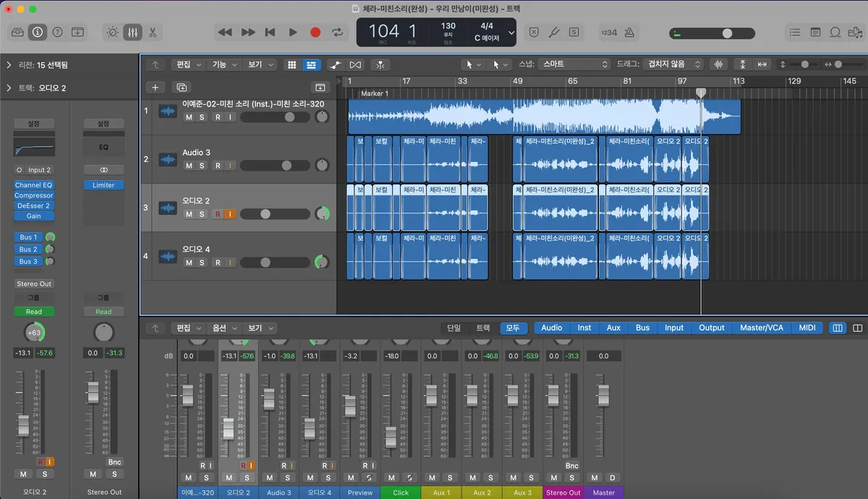Screen dimensions: 868x499
Task: Open Quick Help question mark icon
Action: pos(58,32)
